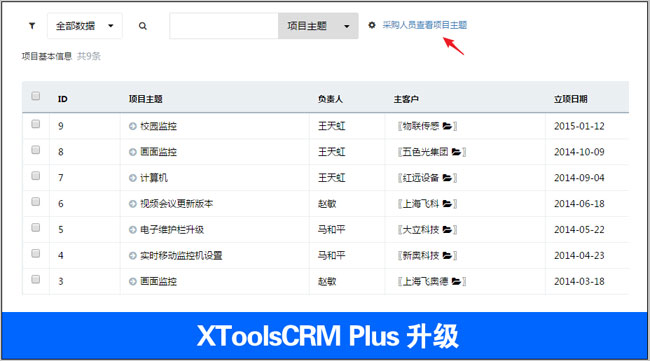Click arrow icon beside 校园监控

coord(133,126)
